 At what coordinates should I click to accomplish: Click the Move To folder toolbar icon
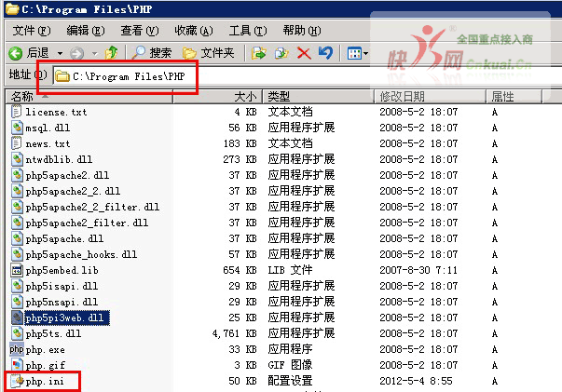click(x=259, y=53)
